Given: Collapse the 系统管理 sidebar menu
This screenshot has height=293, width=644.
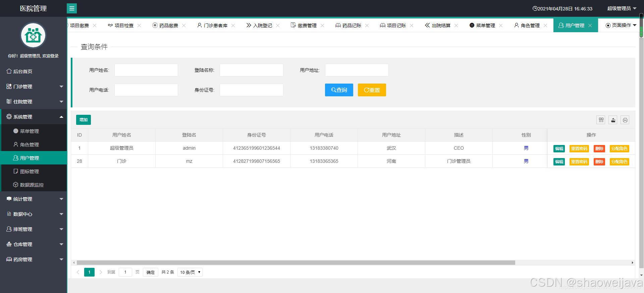Looking at the screenshot, I should point(34,116).
